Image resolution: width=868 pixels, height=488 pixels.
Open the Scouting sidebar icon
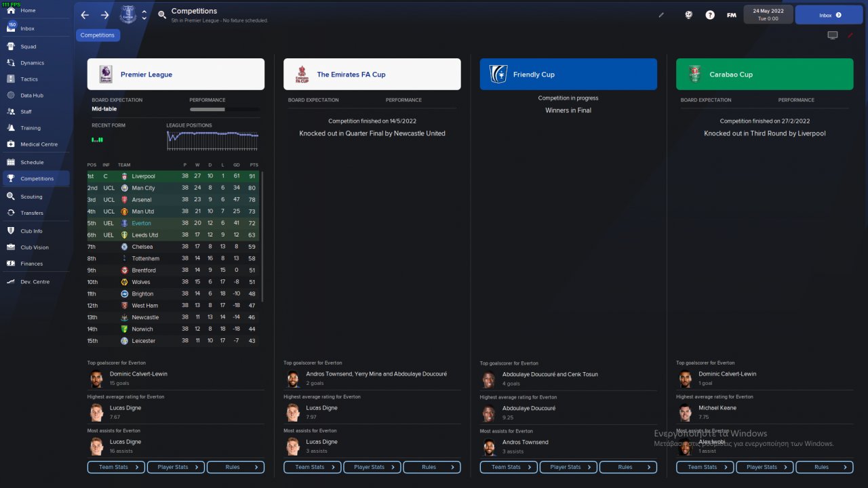[11, 197]
